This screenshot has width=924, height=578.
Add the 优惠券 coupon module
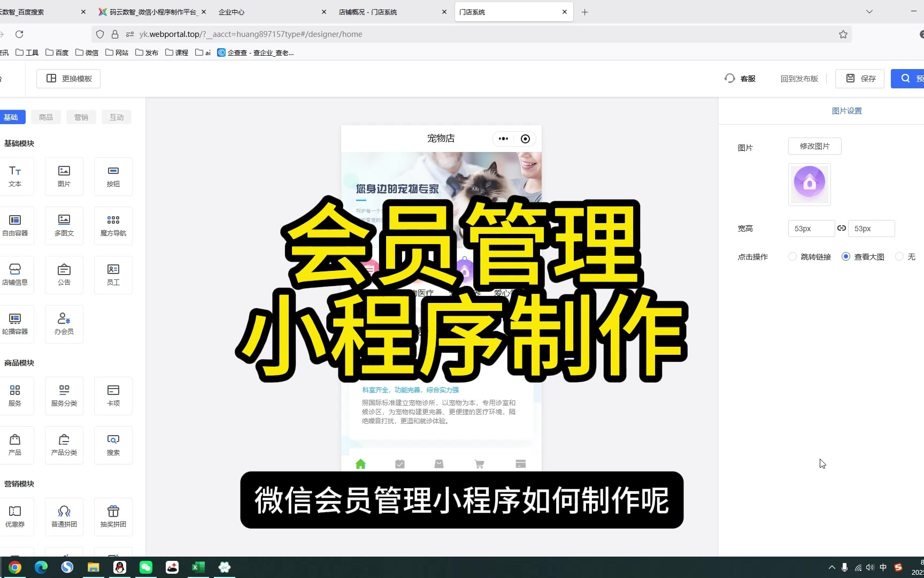point(15,517)
